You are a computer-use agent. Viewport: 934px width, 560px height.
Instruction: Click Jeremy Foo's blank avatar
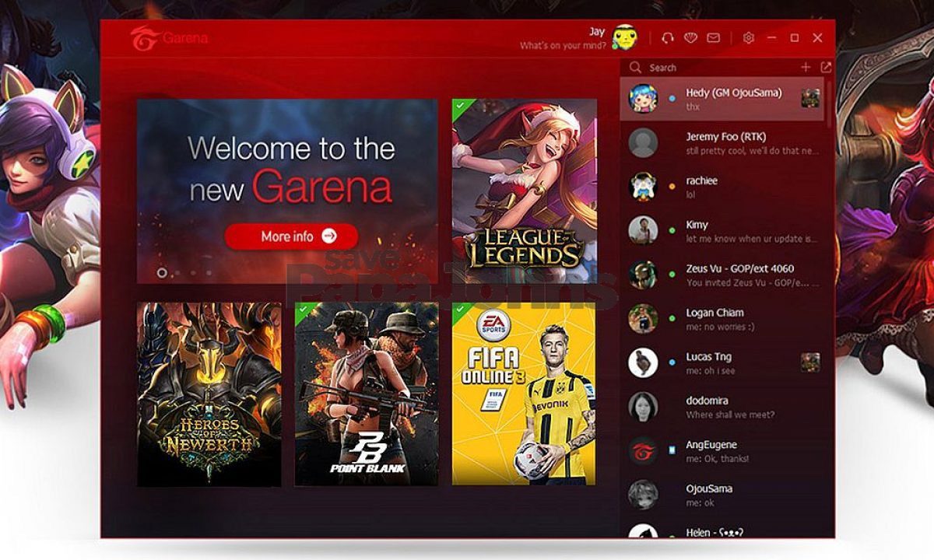coord(643,143)
